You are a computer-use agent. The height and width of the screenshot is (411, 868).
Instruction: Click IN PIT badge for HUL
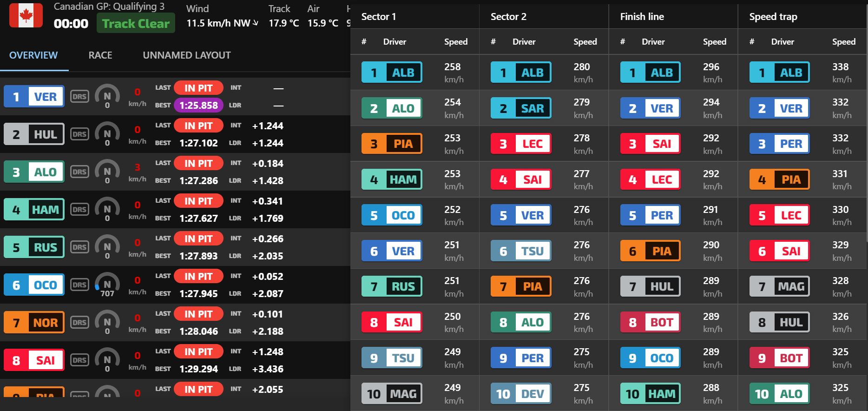click(x=198, y=126)
